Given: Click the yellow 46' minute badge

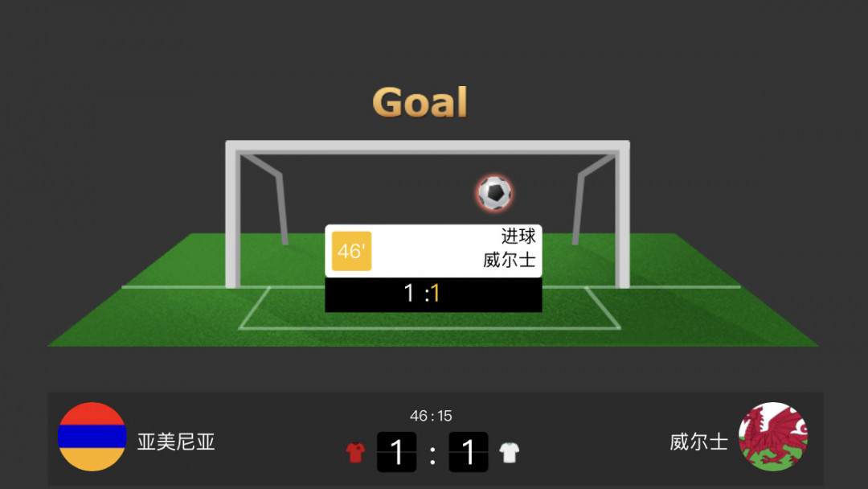Looking at the screenshot, I should [x=351, y=251].
